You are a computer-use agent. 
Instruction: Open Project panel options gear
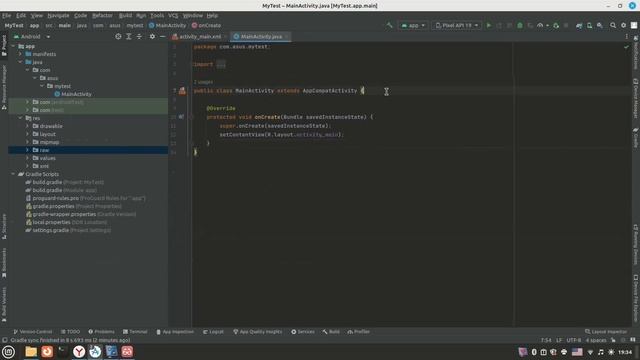[x=152, y=36]
